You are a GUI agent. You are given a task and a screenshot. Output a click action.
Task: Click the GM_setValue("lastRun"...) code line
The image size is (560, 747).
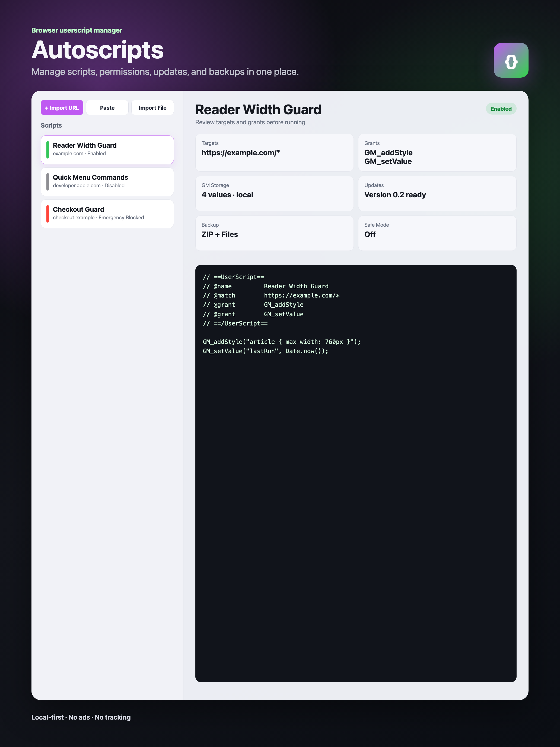pos(265,351)
